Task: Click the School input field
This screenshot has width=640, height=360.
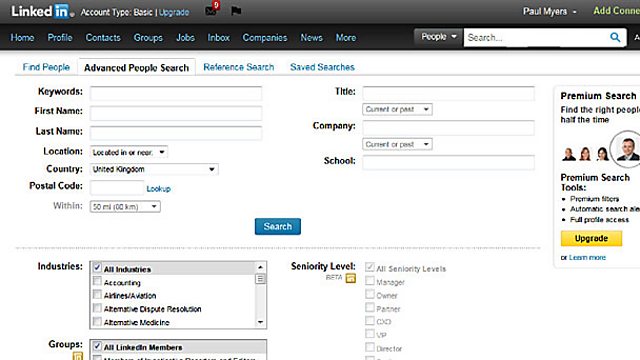Action: [448, 162]
